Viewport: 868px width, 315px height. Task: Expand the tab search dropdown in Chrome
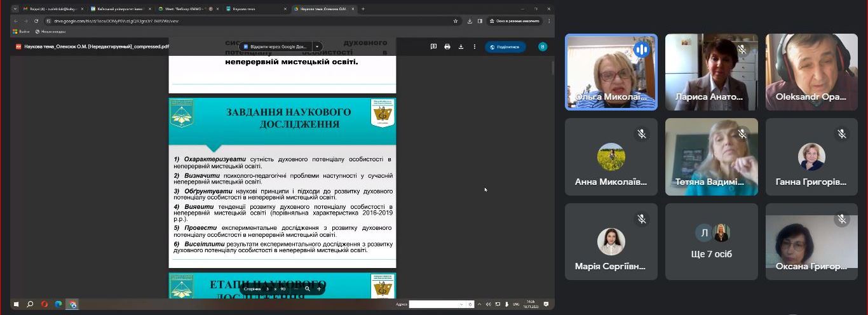pyautogui.click(x=15, y=9)
